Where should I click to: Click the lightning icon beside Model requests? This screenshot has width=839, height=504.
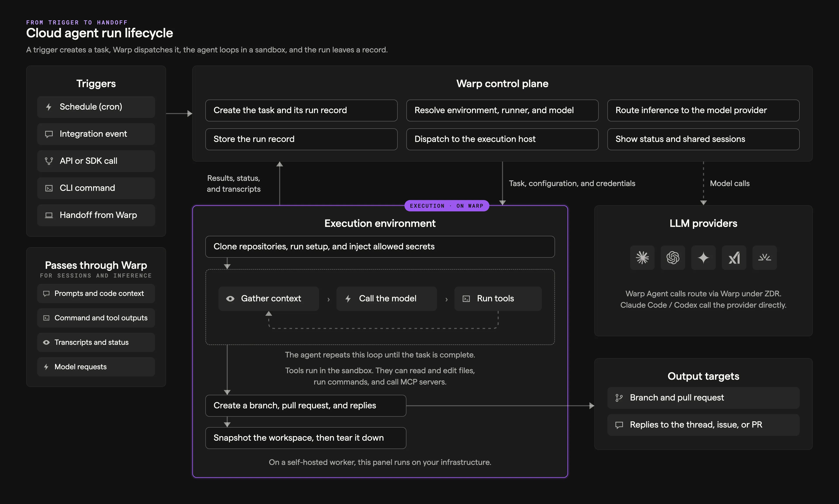pyautogui.click(x=46, y=367)
